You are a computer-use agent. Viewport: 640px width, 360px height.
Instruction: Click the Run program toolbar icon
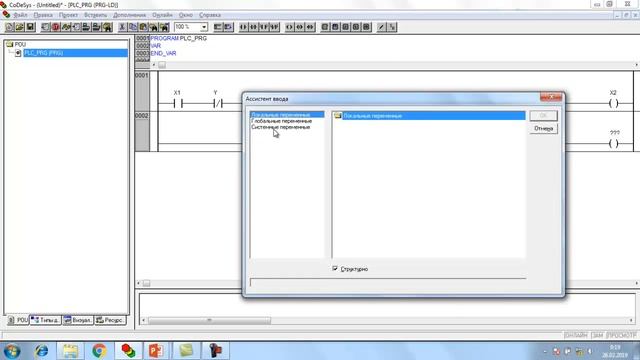[x=45, y=27]
